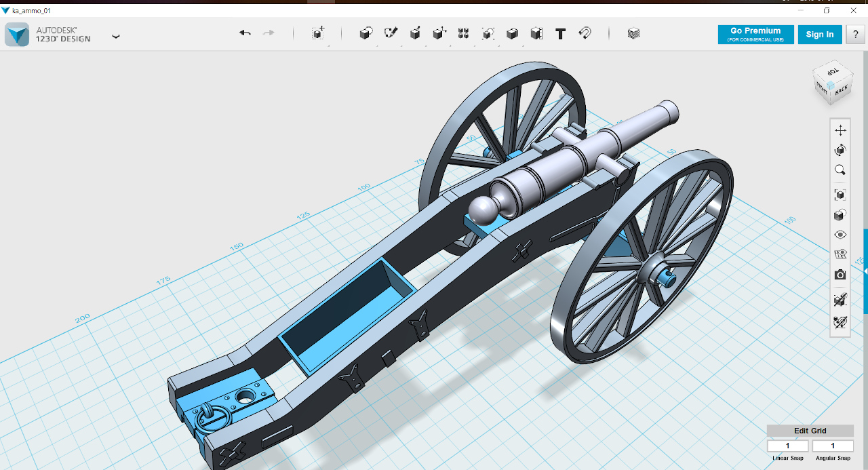Image resolution: width=868 pixels, height=470 pixels.
Task: Click the Edit Grid button
Action: [x=810, y=431]
